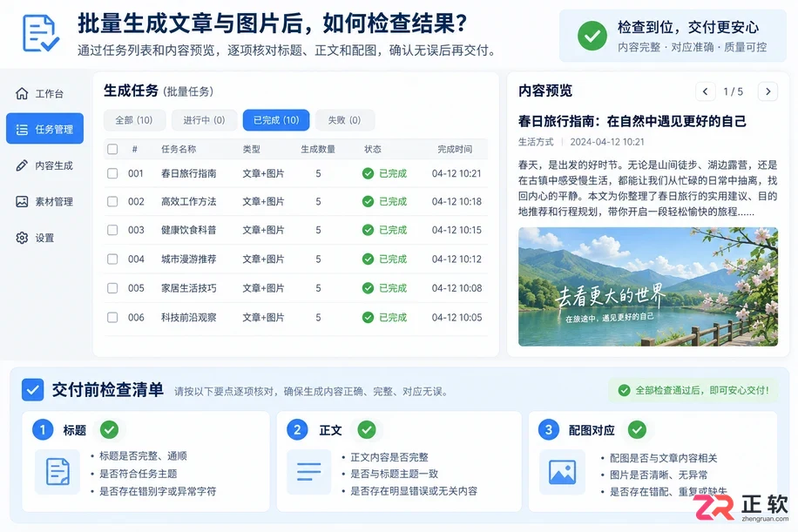Click checklist item 图片是否清晰、无异常
This screenshot has width=798, height=532.
point(659,475)
